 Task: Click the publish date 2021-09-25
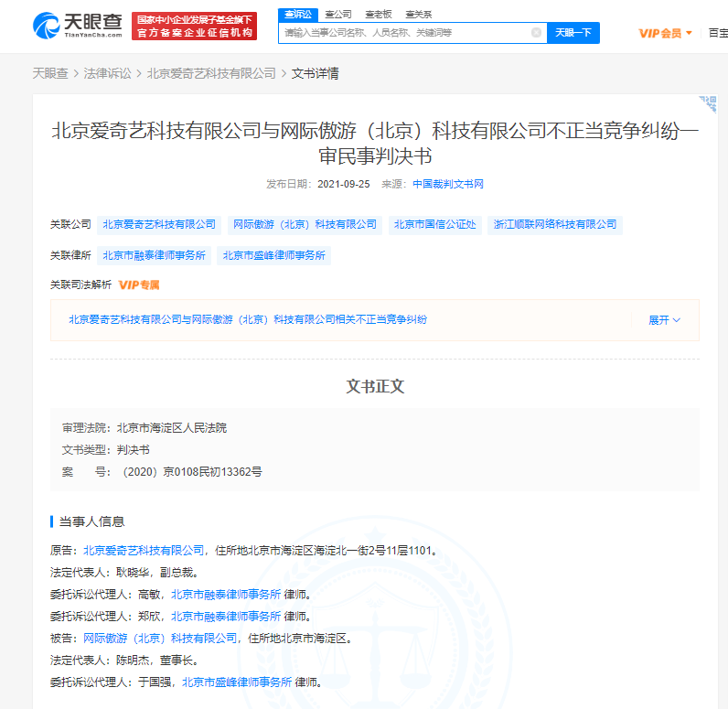(344, 184)
